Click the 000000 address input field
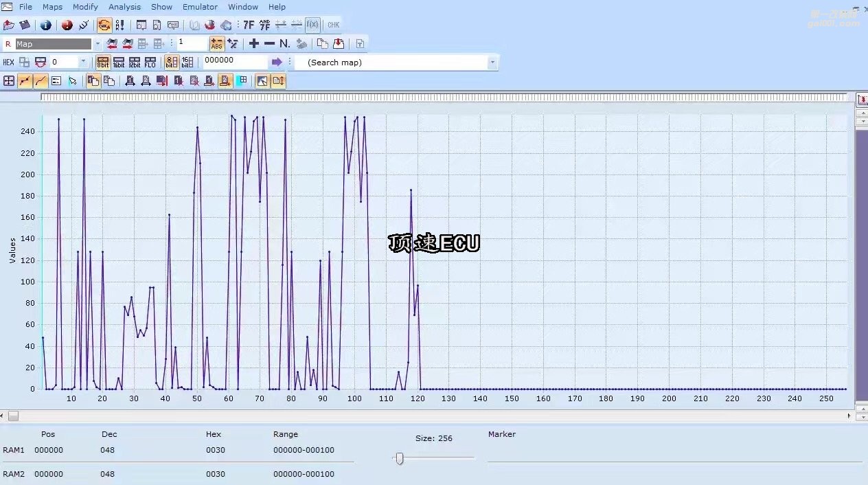This screenshot has height=485, width=868. pyautogui.click(x=233, y=61)
